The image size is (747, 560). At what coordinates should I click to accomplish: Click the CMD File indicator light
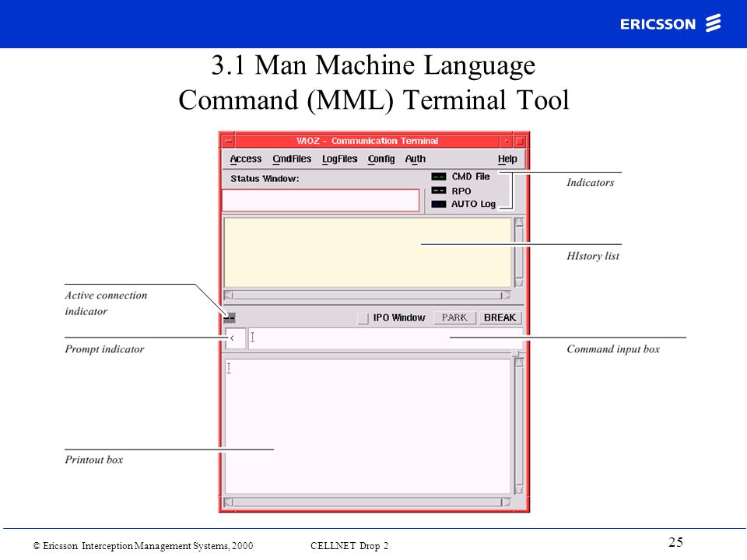tap(438, 177)
